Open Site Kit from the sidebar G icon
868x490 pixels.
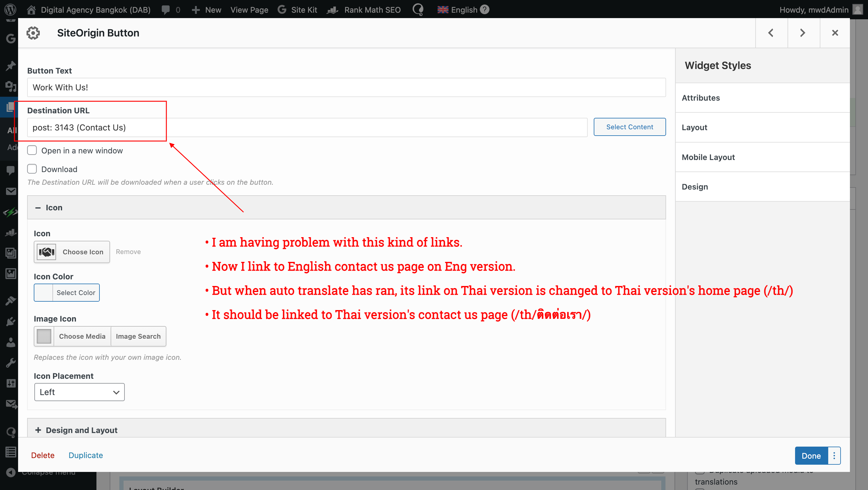pos(11,38)
